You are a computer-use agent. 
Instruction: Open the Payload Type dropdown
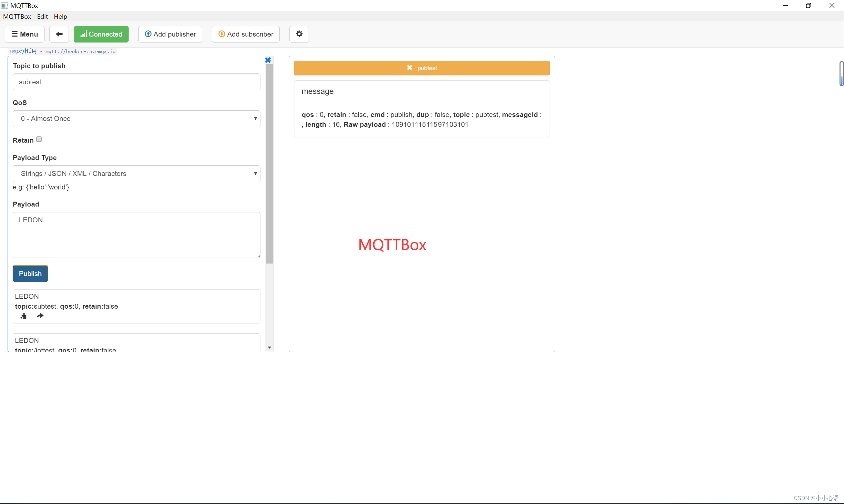coord(136,174)
